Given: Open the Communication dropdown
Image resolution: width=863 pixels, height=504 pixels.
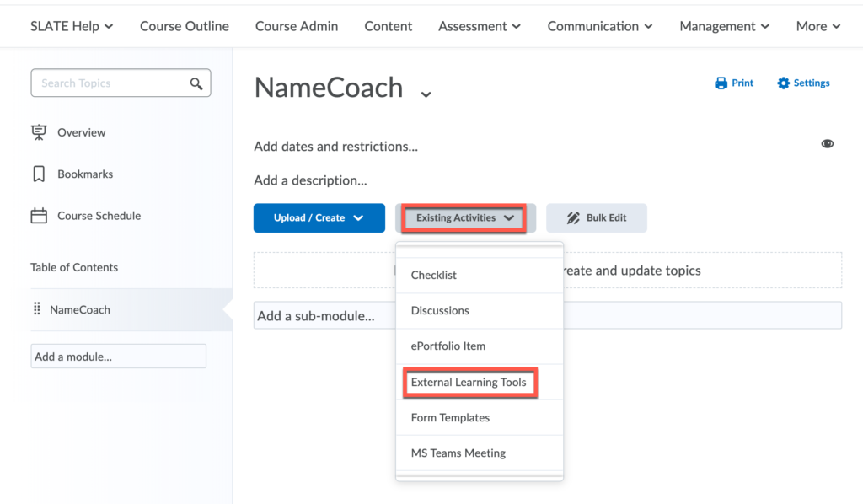Looking at the screenshot, I should (x=600, y=26).
